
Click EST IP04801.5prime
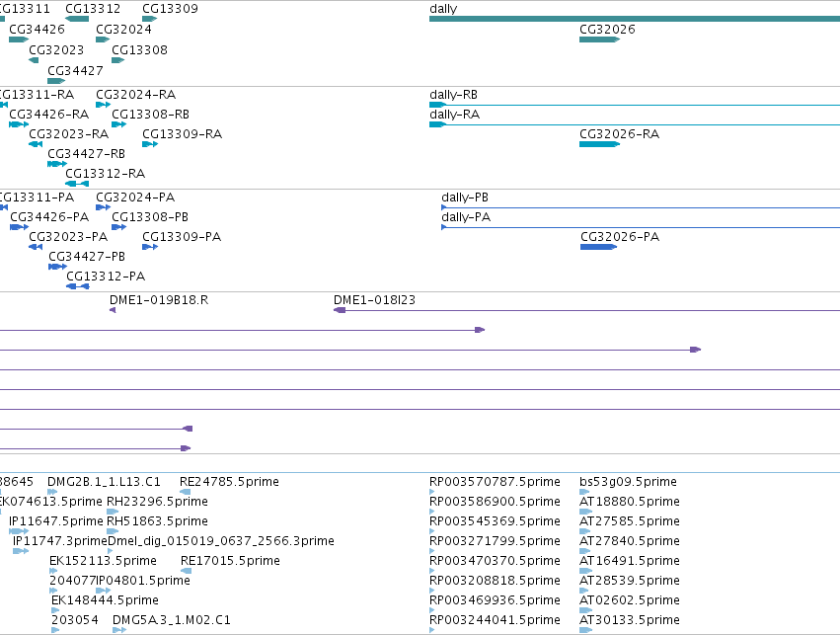click(x=104, y=591)
